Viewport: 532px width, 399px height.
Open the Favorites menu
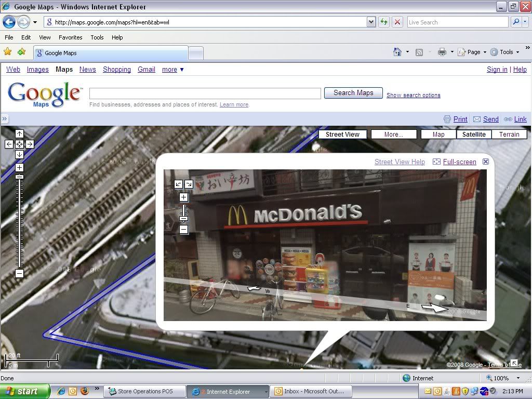(70, 37)
